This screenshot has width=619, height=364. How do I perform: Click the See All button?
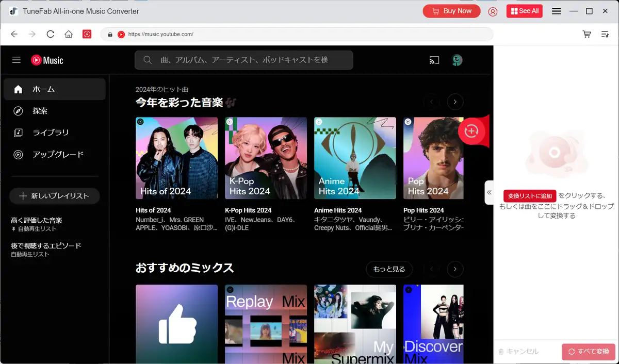[524, 11]
